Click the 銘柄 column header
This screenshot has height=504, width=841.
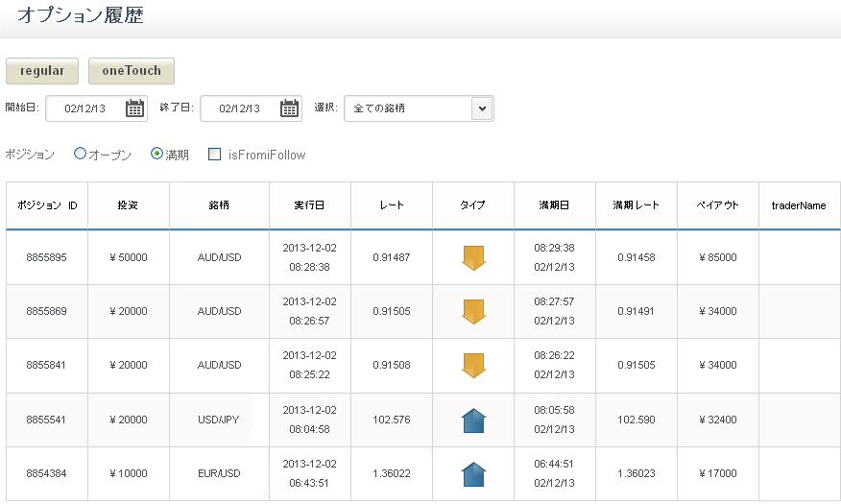[219, 205]
